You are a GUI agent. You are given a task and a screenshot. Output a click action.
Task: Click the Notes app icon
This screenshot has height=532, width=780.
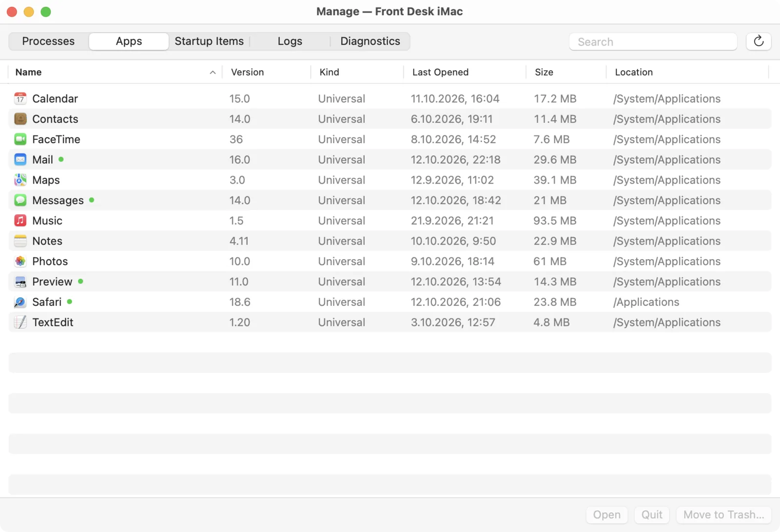point(20,241)
